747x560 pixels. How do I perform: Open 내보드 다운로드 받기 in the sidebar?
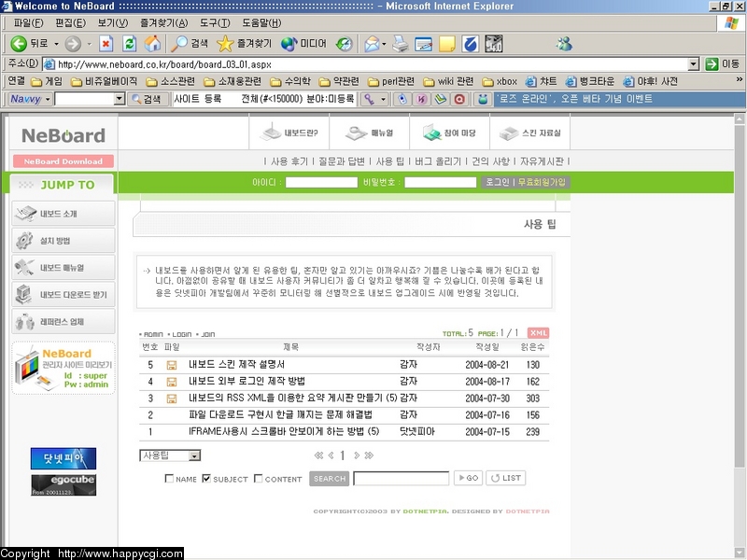click(63, 294)
